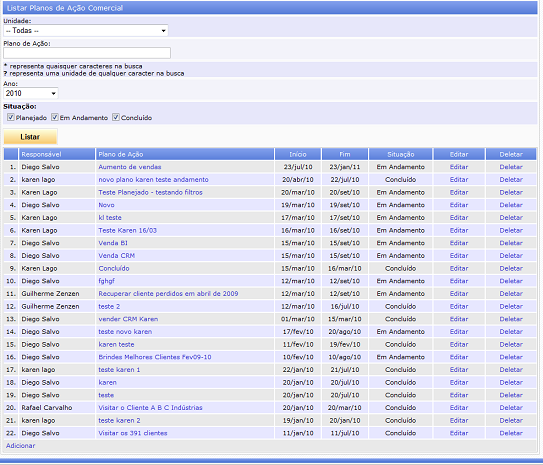Sort by Fim column header
543x465 pixels.
pyautogui.click(x=345, y=154)
